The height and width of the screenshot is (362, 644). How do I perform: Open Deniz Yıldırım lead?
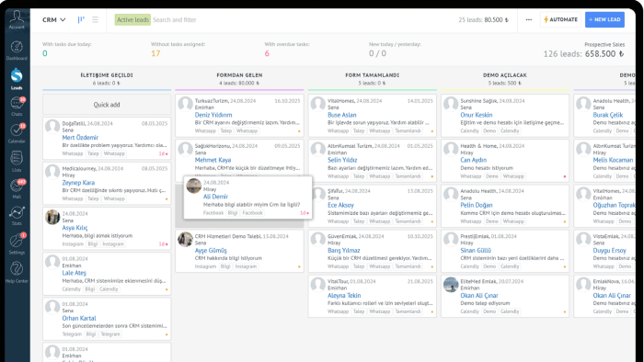point(213,115)
